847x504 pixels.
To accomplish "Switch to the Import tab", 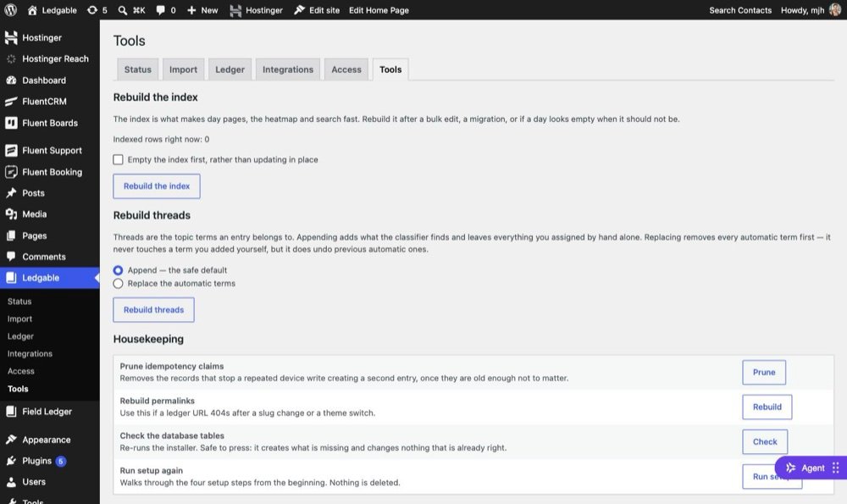I will 183,69.
